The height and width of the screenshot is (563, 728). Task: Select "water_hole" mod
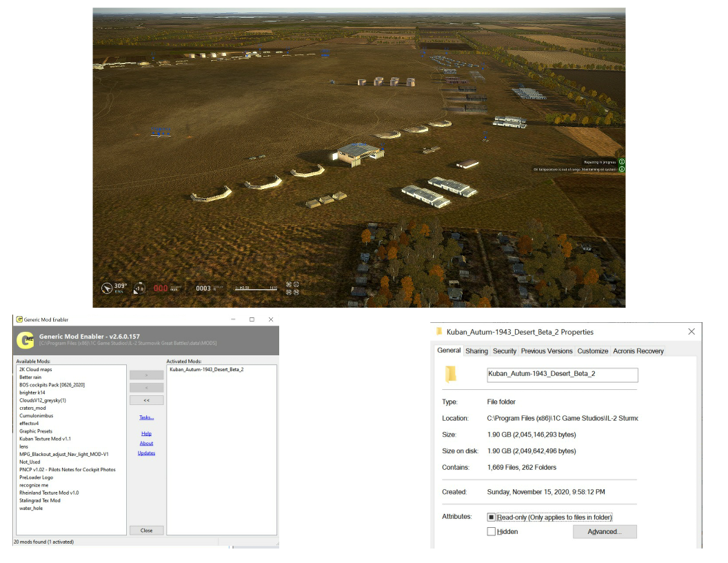pyautogui.click(x=31, y=508)
